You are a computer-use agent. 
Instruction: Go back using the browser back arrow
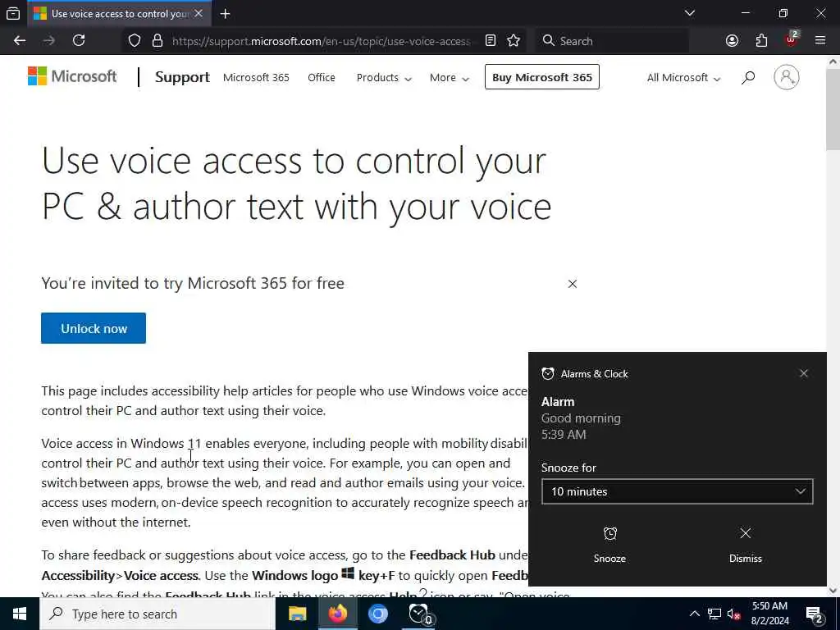[x=20, y=41]
